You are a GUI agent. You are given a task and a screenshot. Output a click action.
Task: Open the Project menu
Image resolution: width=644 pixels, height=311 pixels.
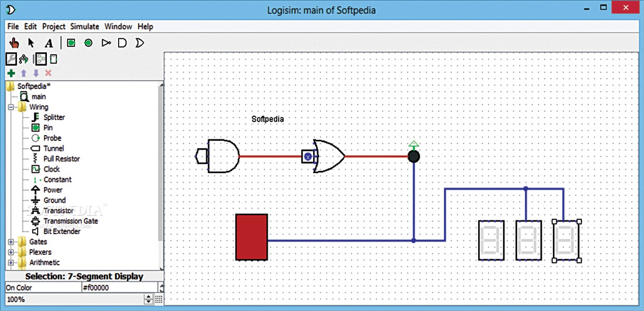[53, 26]
